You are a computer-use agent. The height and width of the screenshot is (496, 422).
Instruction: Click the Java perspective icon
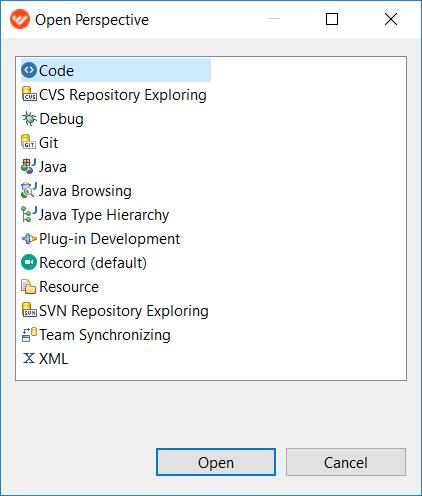pyautogui.click(x=29, y=166)
